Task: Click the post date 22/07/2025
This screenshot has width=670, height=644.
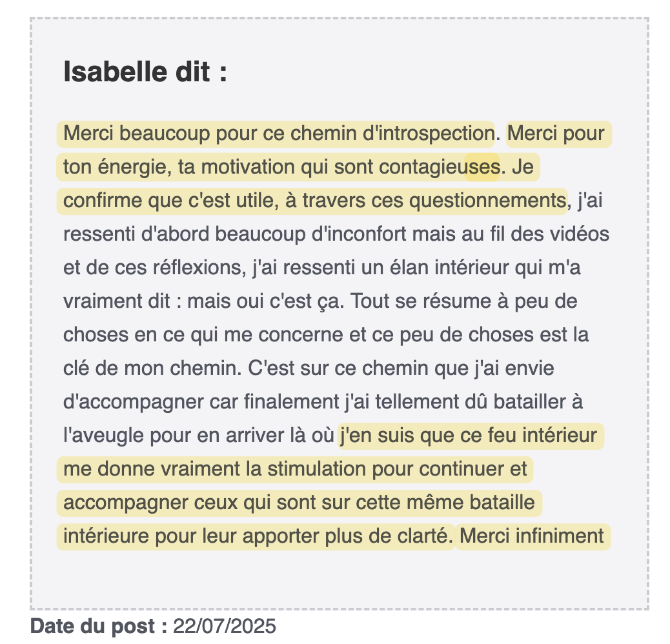Action: [x=224, y=626]
